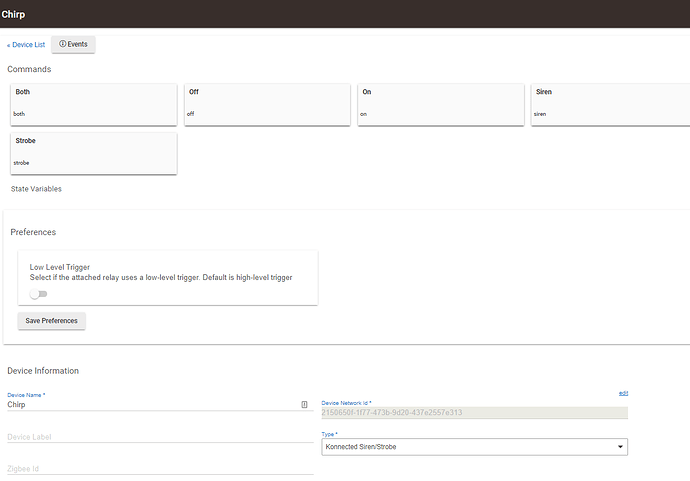Screen dimensions: 690x481
Task: Run the Both command tile
Action: click(x=94, y=104)
